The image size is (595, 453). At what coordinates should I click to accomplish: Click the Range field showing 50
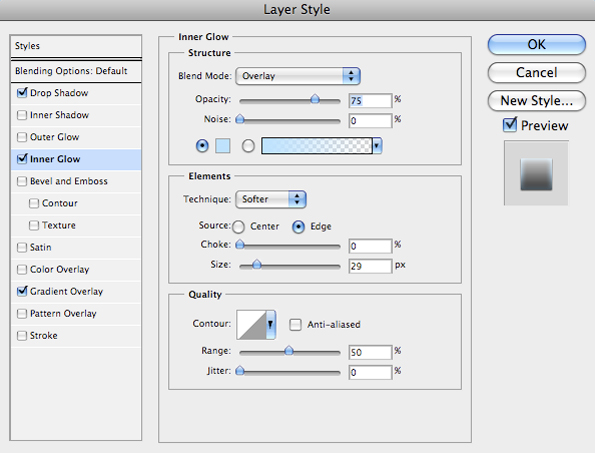point(370,352)
